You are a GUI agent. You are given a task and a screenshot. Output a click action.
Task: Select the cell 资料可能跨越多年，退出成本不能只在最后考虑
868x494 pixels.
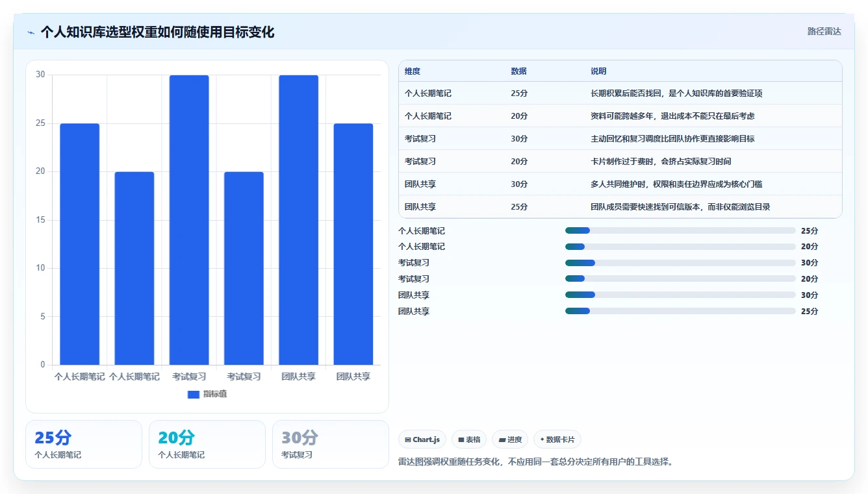tap(672, 116)
